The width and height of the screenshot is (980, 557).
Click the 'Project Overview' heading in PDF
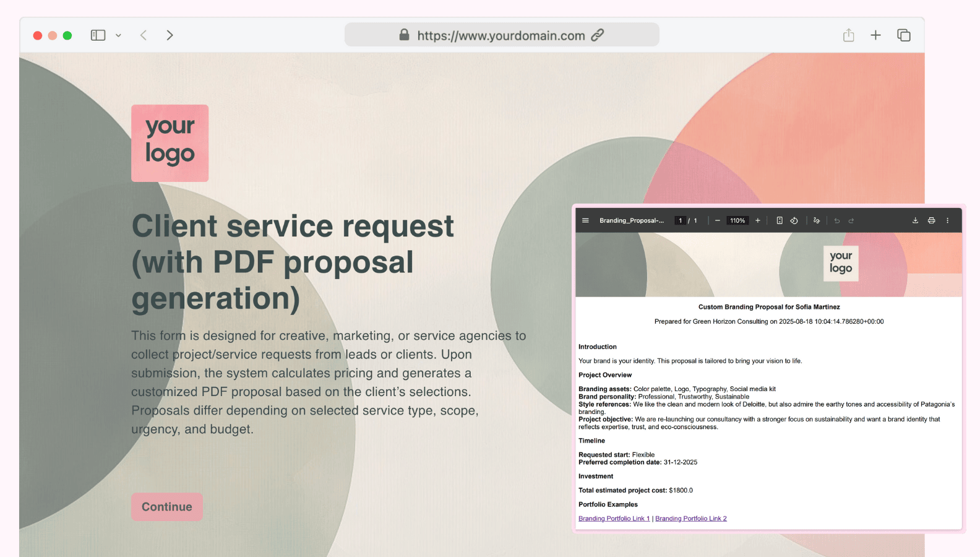tap(605, 375)
